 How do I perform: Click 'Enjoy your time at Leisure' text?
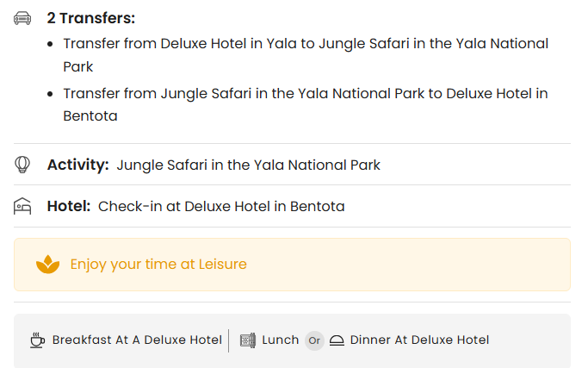(158, 265)
